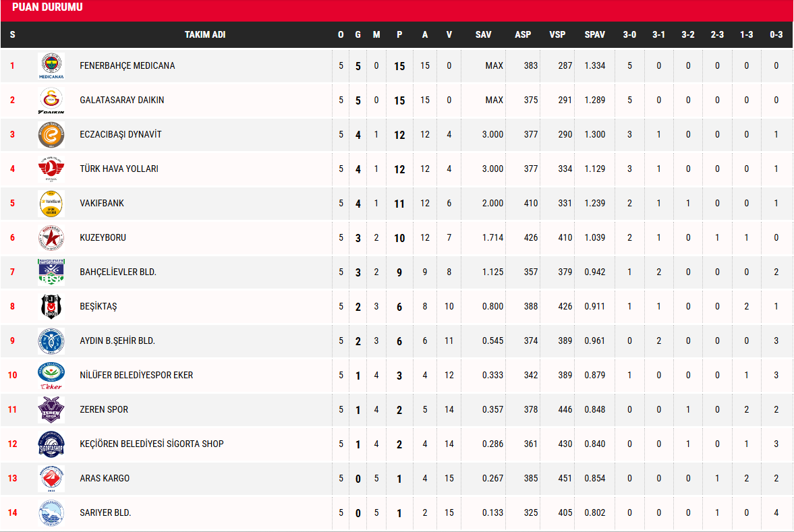Click the Nilüfer Belediyespor Eker logo
This screenshot has height=532, width=794.
coord(51,376)
